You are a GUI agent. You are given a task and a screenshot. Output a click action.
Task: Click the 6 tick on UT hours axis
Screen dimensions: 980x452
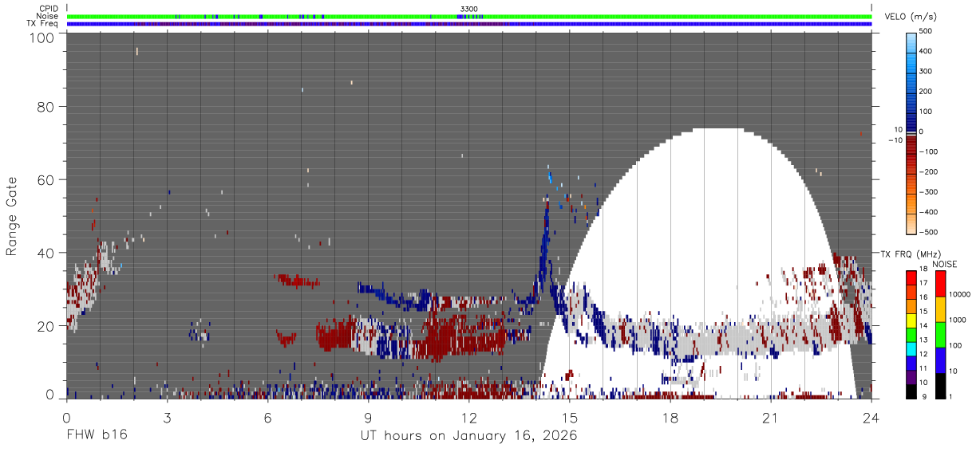pos(267,418)
